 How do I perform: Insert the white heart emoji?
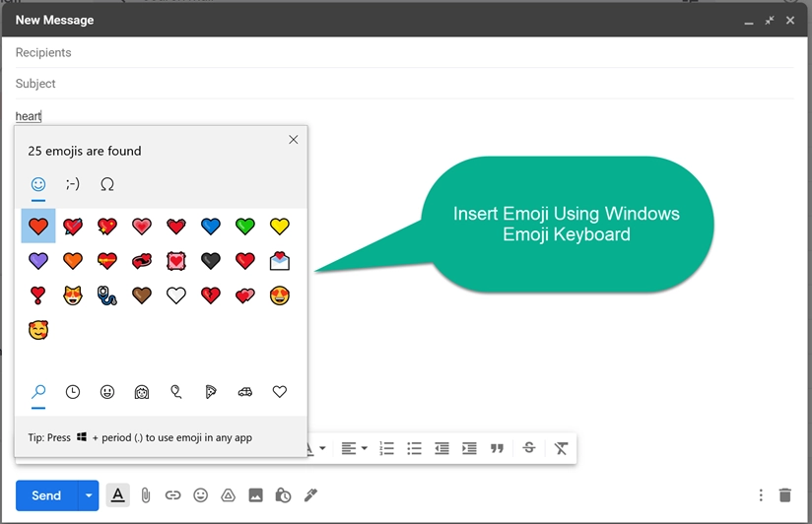[x=176, y=295]
